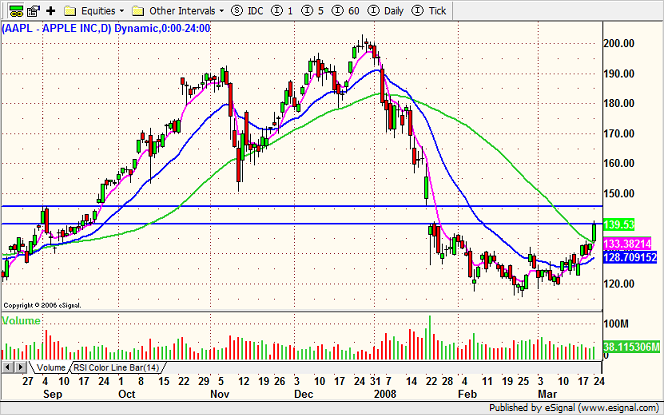Switch to the Volume tab
This screenshot has width=664, height=415.
click(x=50, y=367)
